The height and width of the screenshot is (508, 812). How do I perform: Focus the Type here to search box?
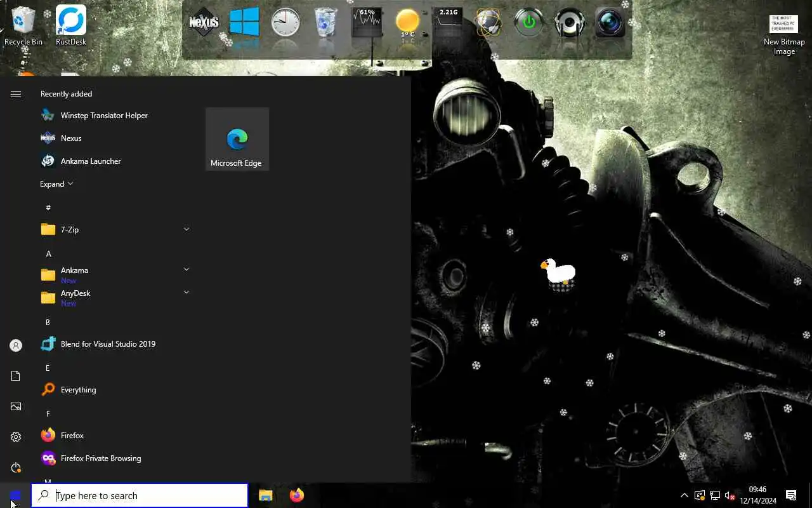coord(140,496)
